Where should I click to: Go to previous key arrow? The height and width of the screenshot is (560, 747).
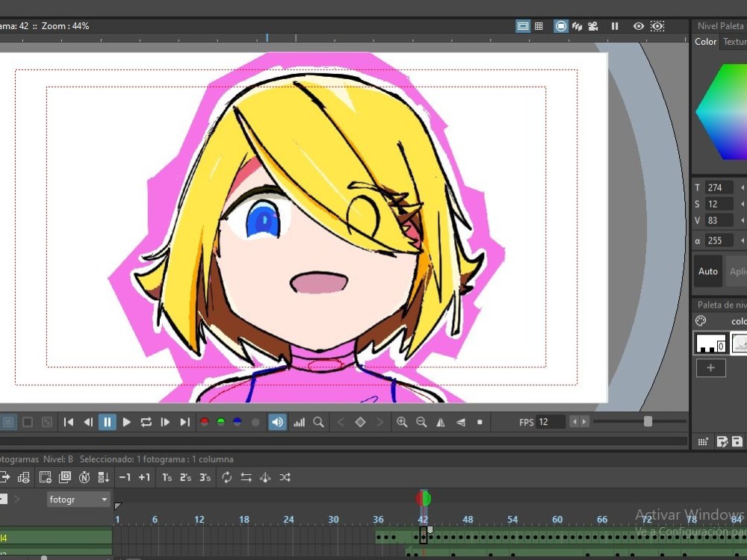pos(341,423)
